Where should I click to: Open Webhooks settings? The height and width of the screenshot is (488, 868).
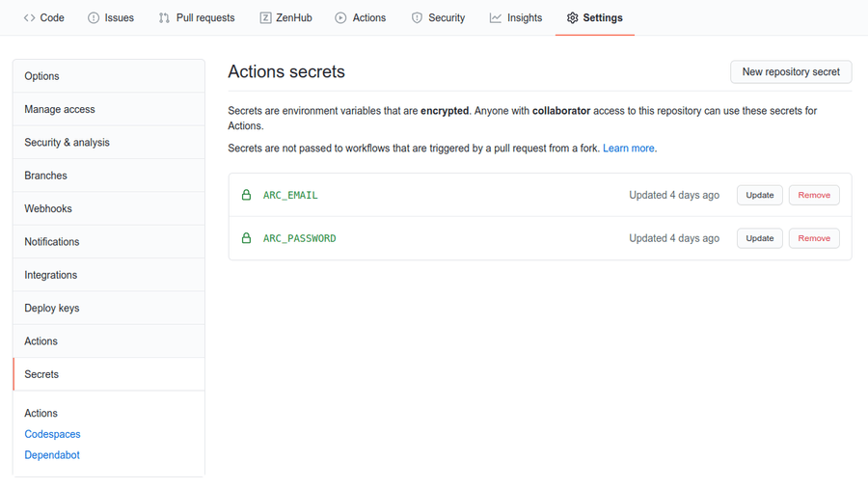pyautogui.click(x=109, y=208)
